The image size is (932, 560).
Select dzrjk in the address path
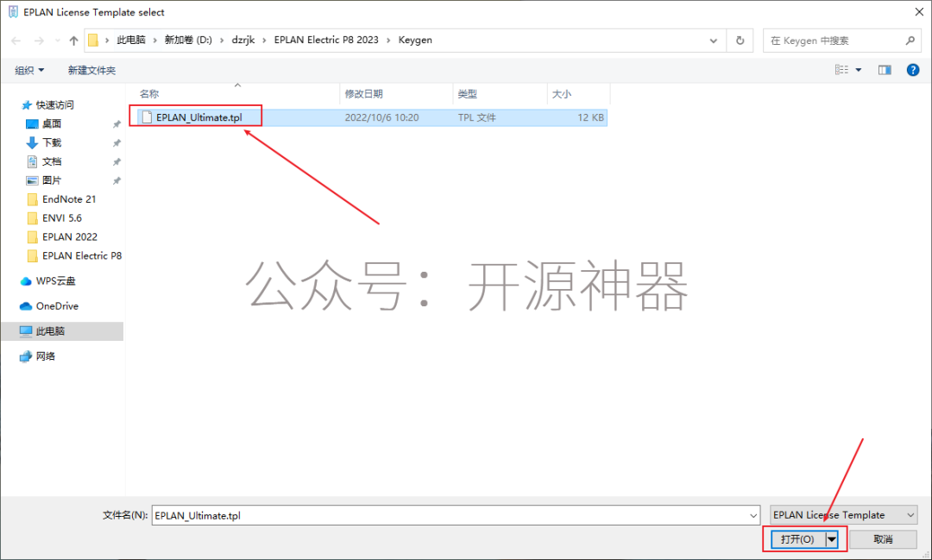(243, 40)
